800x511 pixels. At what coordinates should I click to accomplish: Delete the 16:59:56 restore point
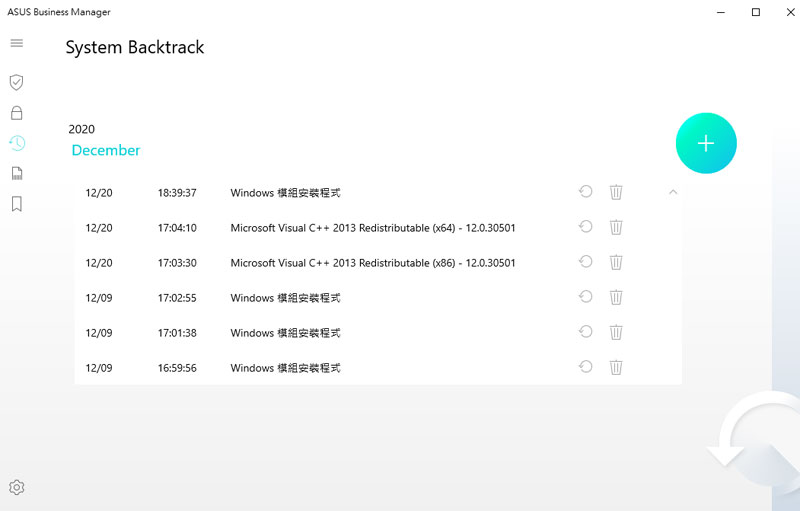[616, 367]
